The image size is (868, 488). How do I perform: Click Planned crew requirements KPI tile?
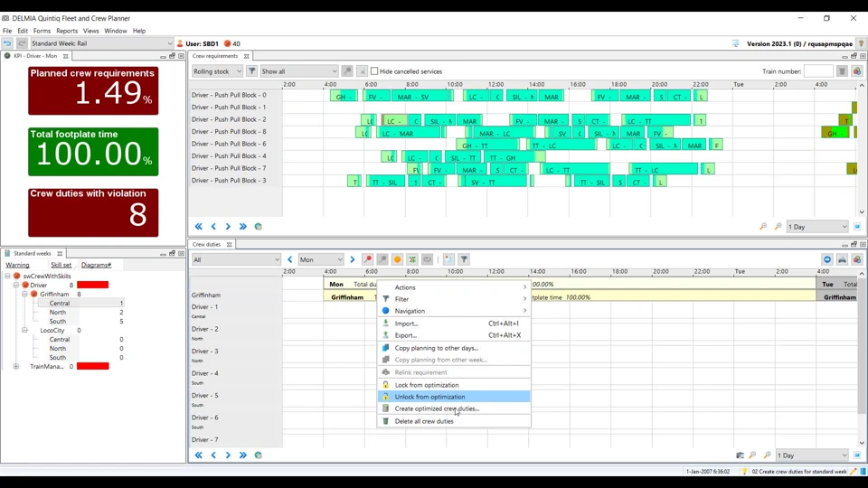[x=93, y=90]
